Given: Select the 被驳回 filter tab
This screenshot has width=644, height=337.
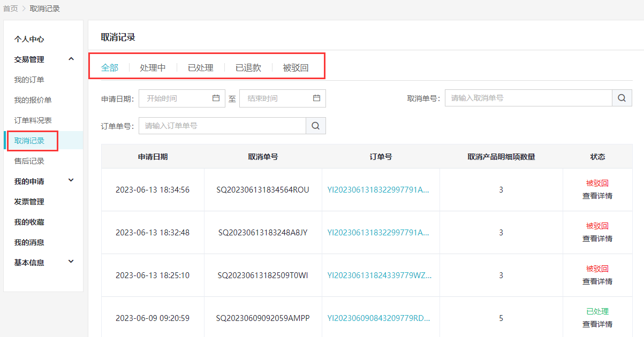Looking at the screenshot, I should 296,68.
